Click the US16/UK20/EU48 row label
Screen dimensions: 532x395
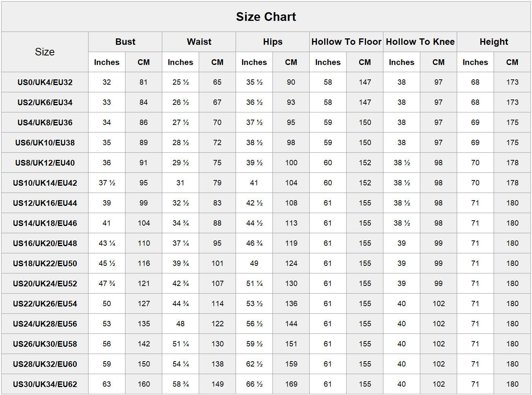45,243
